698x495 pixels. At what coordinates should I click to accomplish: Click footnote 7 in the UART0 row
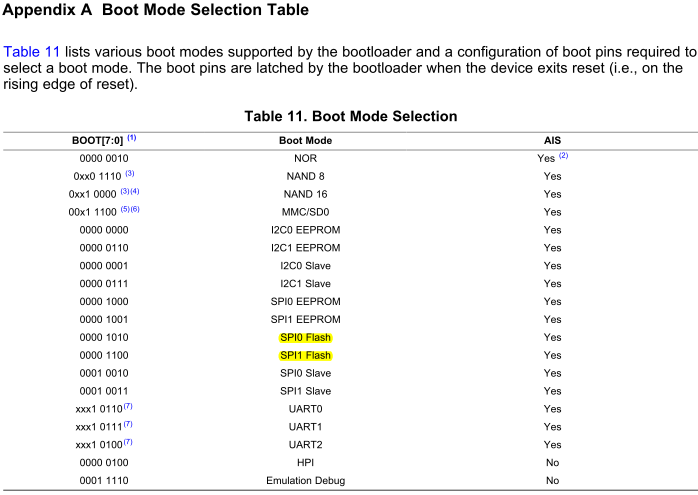tap(128, 407)
